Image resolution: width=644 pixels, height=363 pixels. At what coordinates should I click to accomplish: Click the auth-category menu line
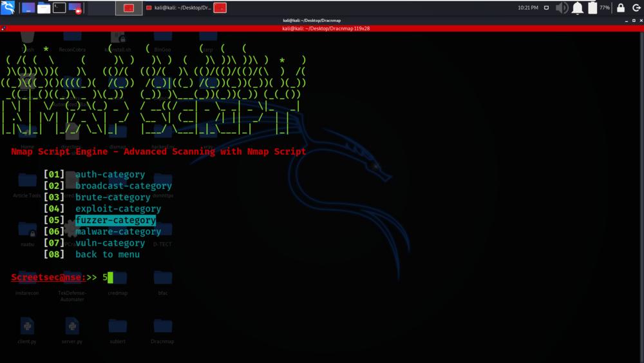[110, 174]
